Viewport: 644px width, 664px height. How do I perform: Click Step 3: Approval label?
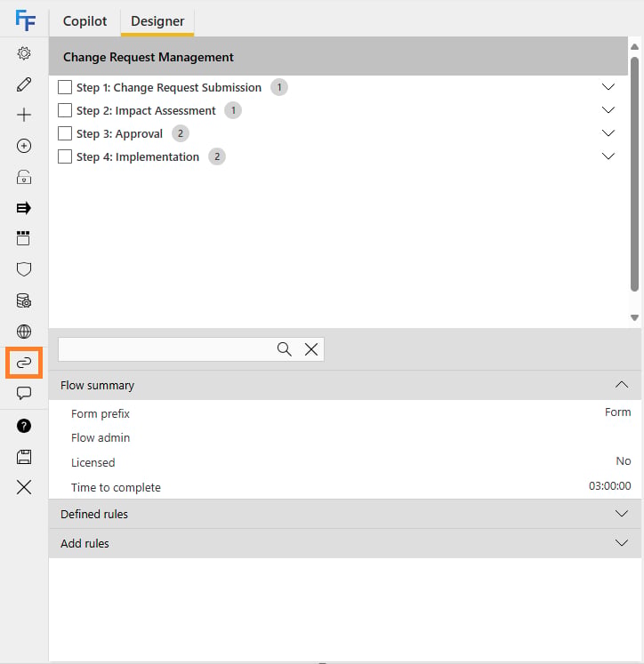coord(119,134)
